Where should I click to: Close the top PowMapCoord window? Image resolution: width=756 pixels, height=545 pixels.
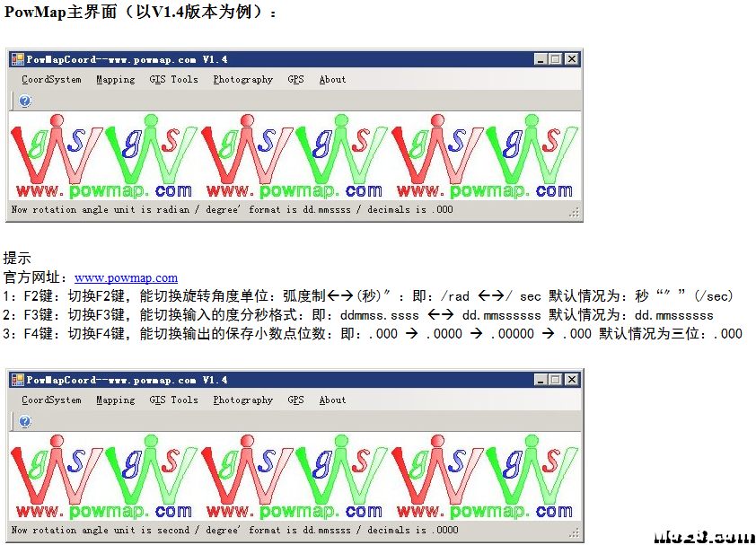tap(571, 59)
